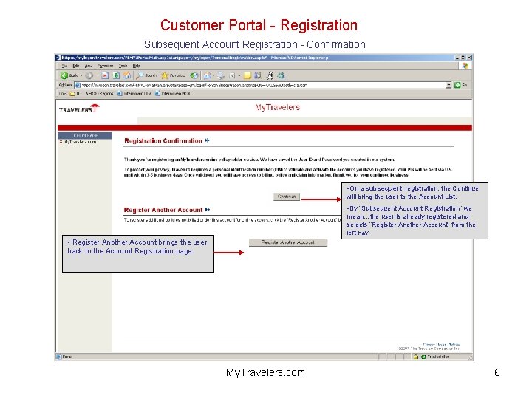Click the page icon in the Address bar
532x399 pixels.
pos(78,85)
